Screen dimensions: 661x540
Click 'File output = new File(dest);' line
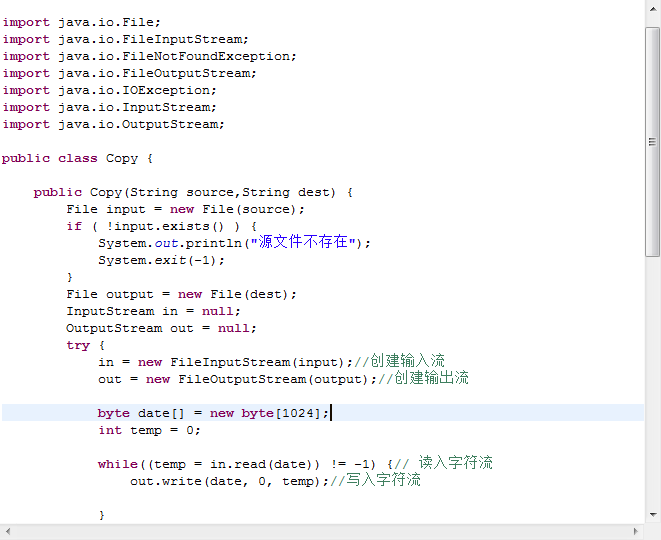(181, 294)
